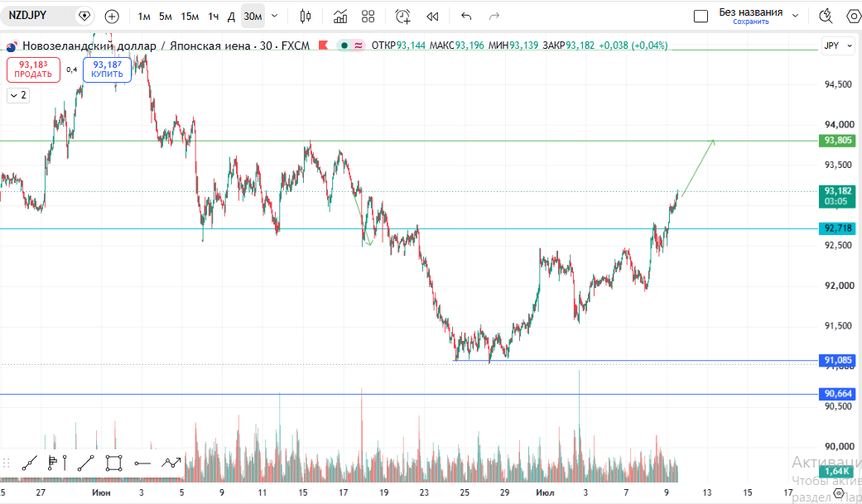Switch to the 1м timeframe

pos(144,17)
